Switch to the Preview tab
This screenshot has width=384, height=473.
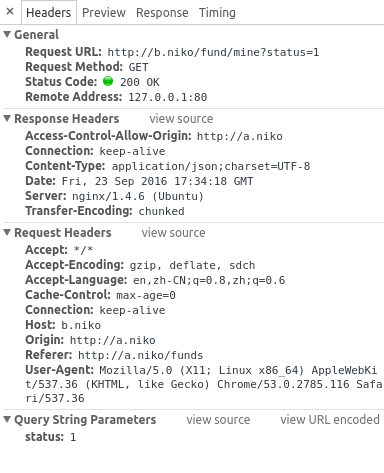click(x=104, y=13)
